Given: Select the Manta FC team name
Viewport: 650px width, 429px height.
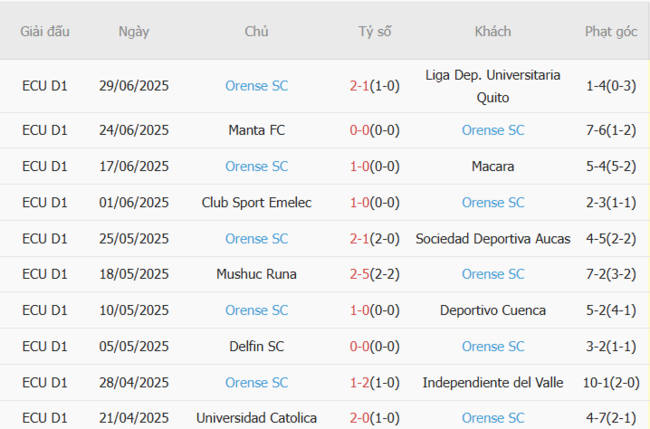Looking at the screenshot, I should tap(256, 130).
